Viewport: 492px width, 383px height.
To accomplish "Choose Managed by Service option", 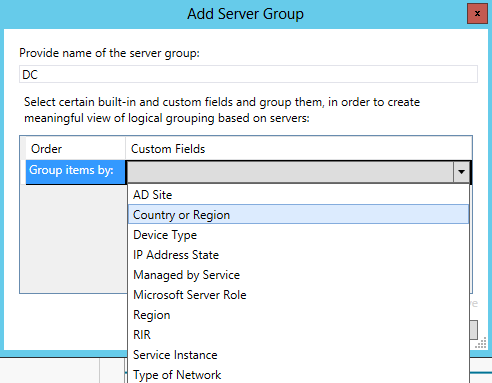I will click(298, 275).
